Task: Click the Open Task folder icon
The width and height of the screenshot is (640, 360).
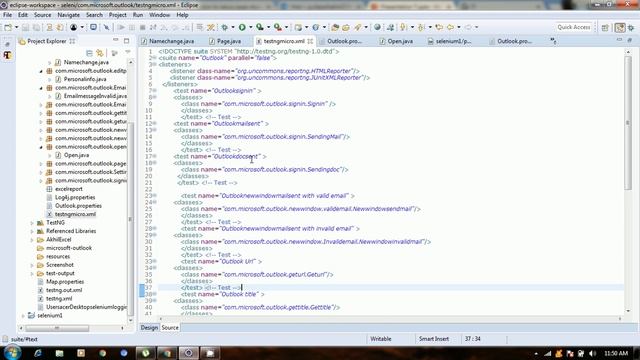Action: pos(346,27)
